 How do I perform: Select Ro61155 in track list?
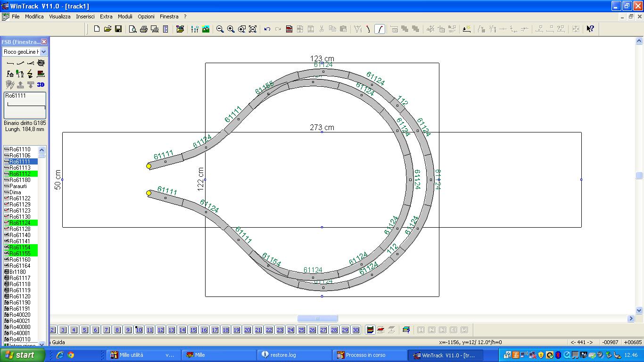point(20,254)
